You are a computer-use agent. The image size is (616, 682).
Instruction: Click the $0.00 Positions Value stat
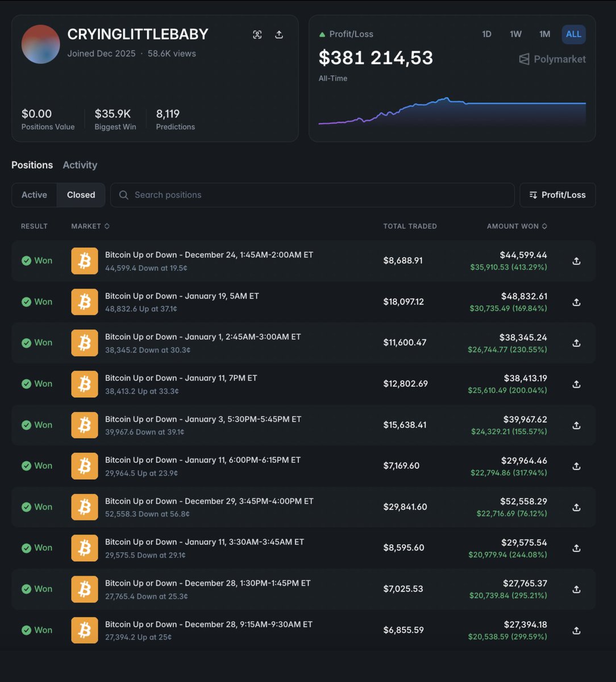48,119
